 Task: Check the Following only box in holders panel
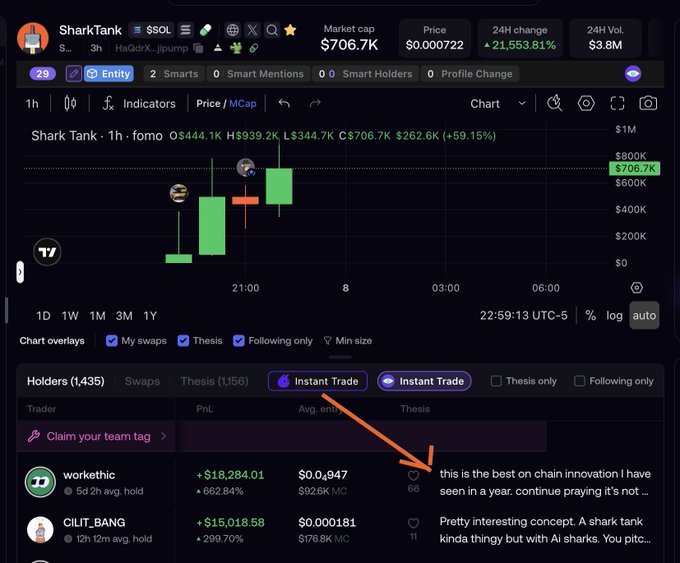coord(579,381)
